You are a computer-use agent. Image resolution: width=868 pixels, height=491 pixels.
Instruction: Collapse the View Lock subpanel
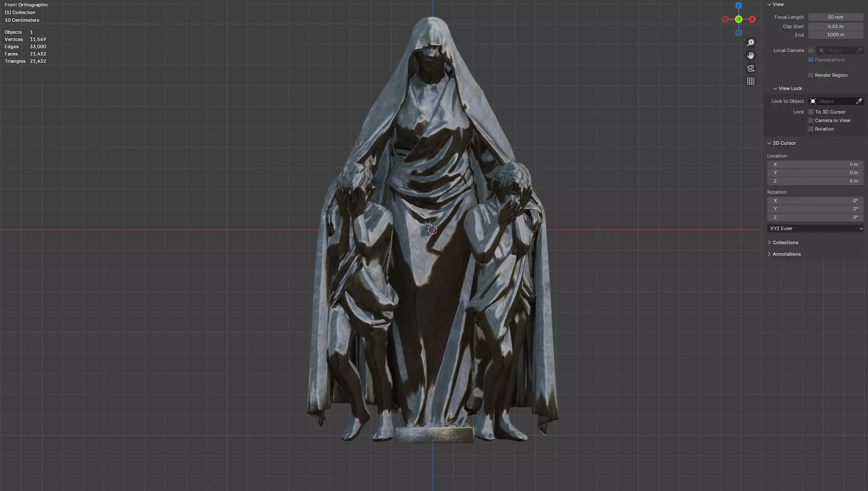click(x=775, y=88)
